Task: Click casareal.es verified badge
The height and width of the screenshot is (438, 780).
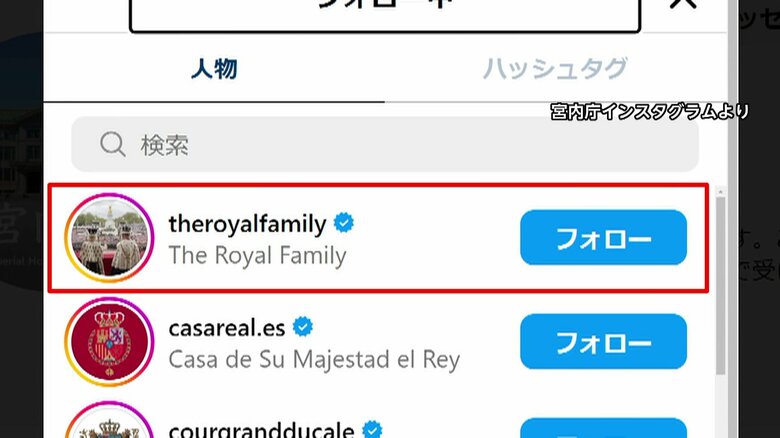Action: [x=302, y=327]
